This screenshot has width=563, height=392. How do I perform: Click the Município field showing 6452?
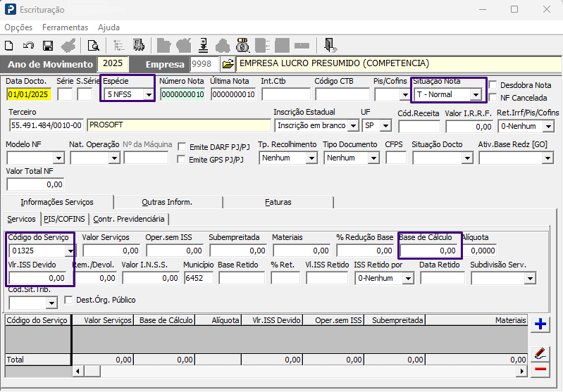[x=198, y=278]
